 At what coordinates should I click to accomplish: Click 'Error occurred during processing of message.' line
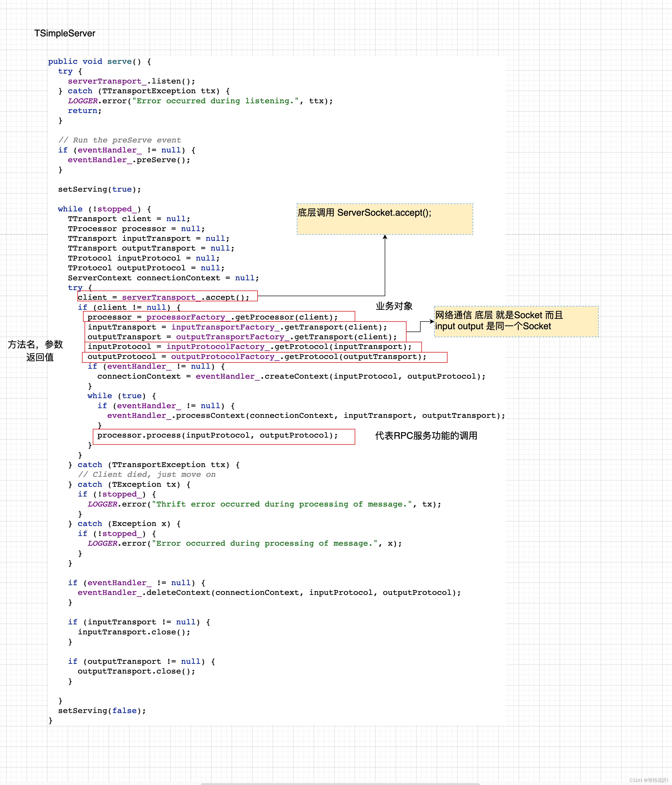(x=245, y=543)
